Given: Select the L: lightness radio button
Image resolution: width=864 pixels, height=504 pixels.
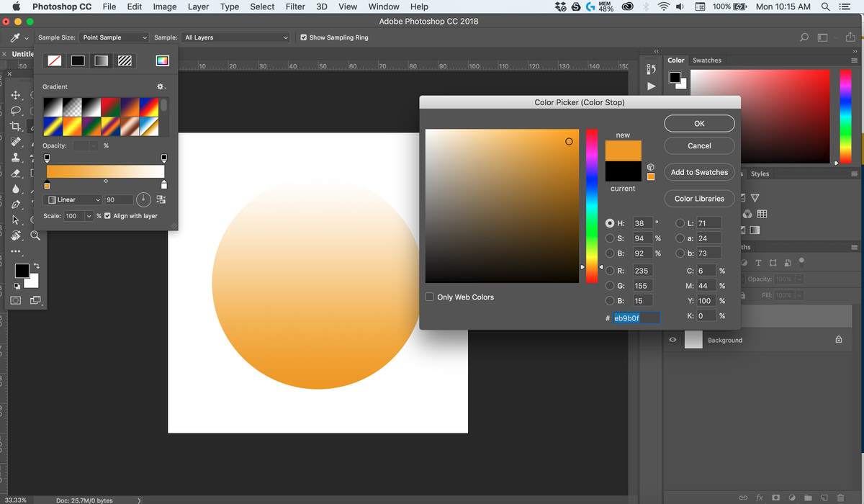Looking at the screenshot, I should point(680,223).
